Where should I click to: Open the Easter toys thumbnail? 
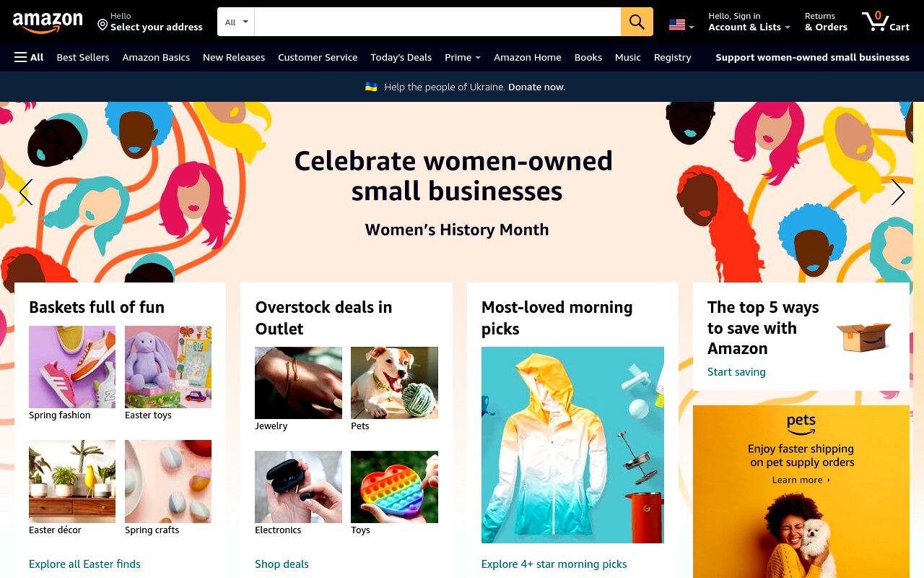(168, 367)
